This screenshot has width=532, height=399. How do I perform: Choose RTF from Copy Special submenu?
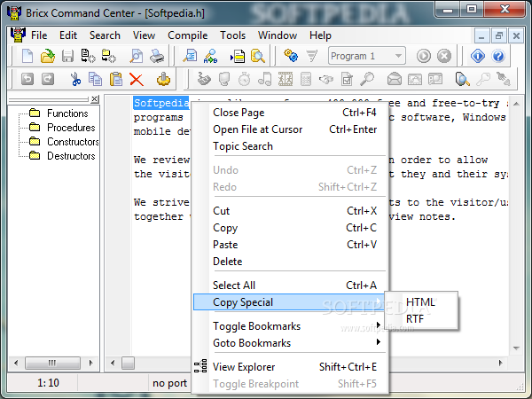pyautogui.click(x=420, y=319)
